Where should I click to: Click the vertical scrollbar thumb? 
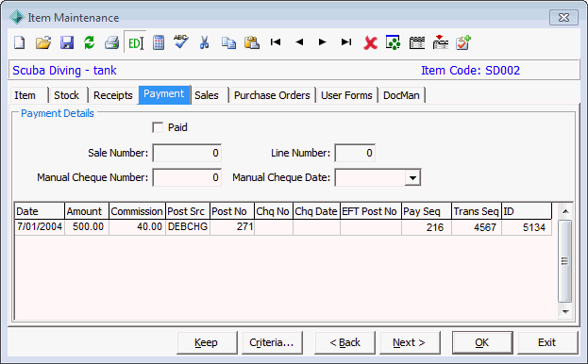(x=564, y=261)
